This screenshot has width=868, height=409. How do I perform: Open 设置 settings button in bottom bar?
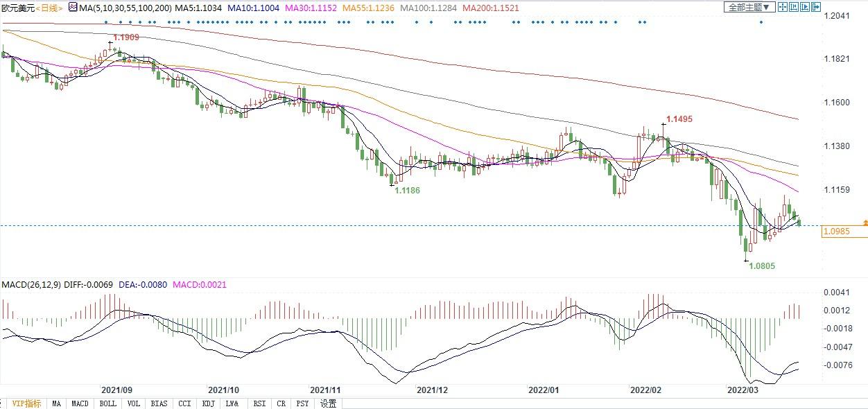coord(328,403)
